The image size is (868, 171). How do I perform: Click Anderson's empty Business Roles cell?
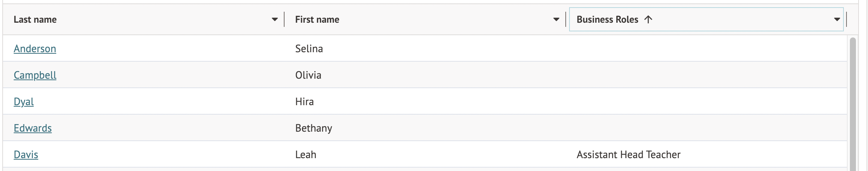click(x=706, y=49)
